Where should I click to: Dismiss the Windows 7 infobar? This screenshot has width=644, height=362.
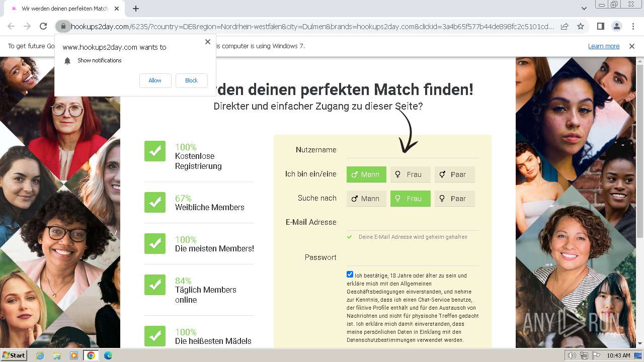coord(632,46)
